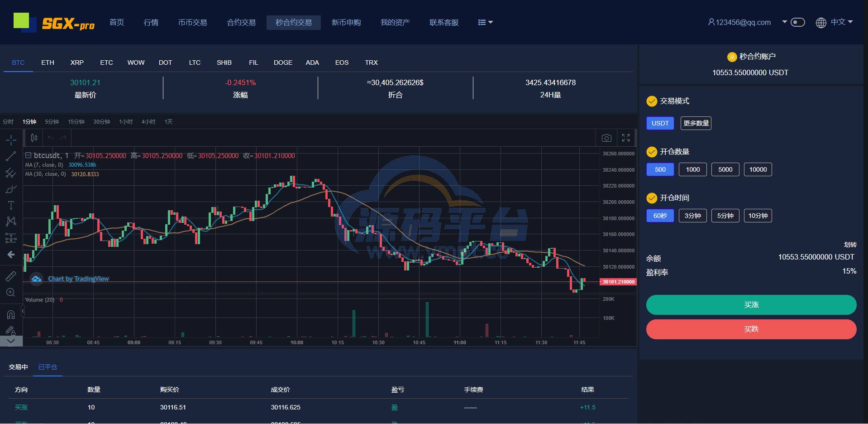Choose 10000 as open quantity

click(758, 169)
